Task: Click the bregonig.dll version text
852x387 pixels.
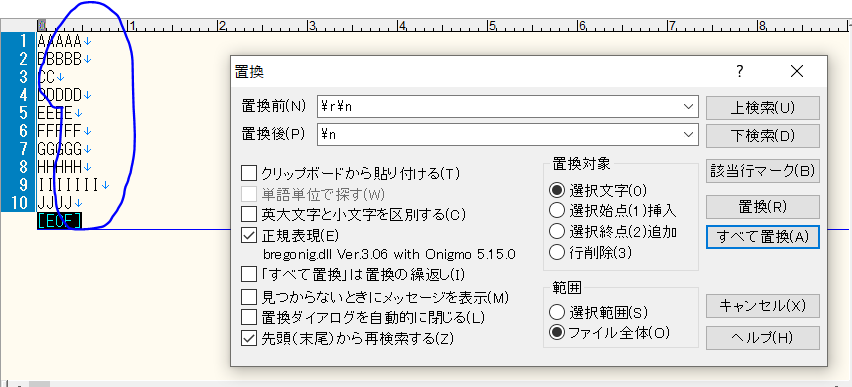Action: (x=389, y=254)
